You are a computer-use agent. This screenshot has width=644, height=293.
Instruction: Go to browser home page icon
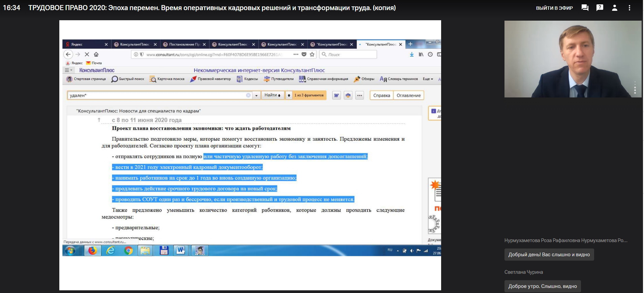point(96,54)
